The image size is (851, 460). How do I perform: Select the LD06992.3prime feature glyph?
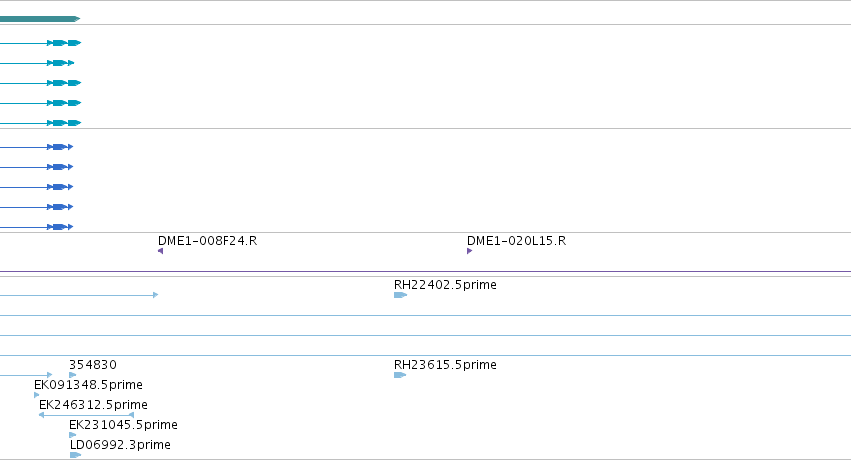point(75,455)
